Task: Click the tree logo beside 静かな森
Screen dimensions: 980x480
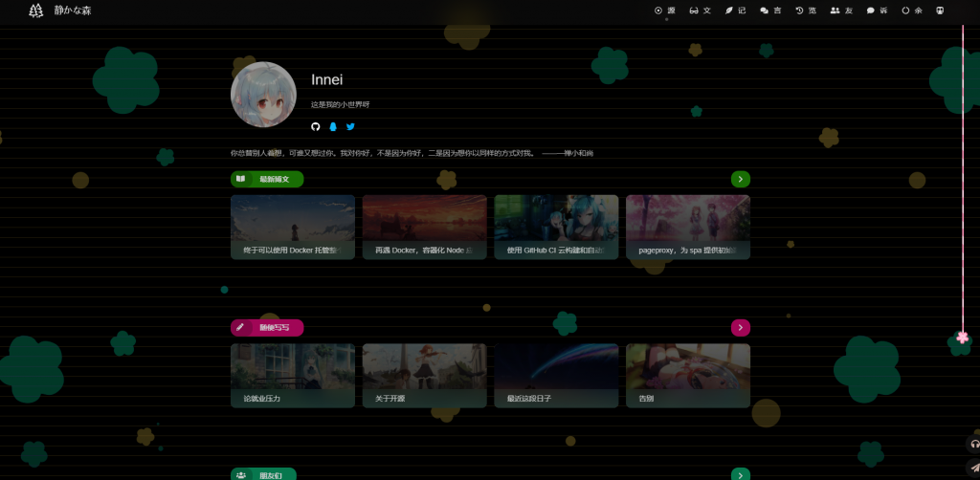Action: (x=36, y=11)
